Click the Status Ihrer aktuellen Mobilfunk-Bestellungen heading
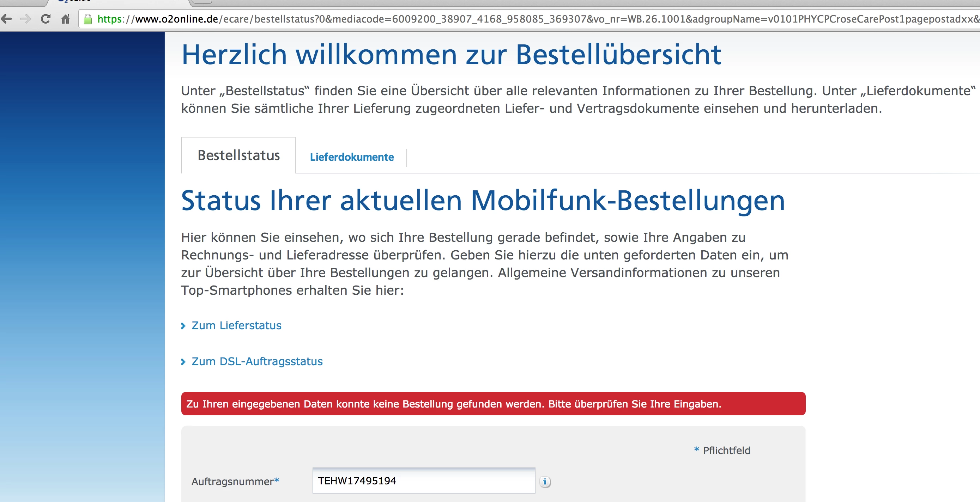 click(x=483, y=201)
